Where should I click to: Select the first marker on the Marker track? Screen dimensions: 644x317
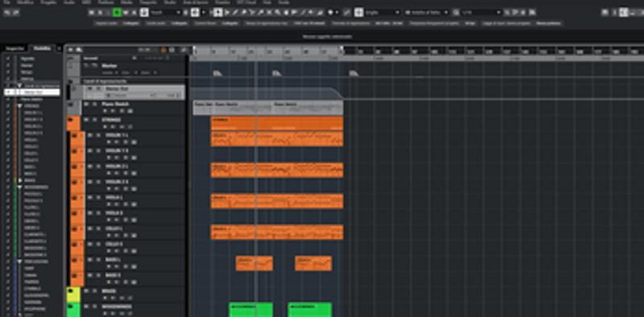[x=217, y=73]
